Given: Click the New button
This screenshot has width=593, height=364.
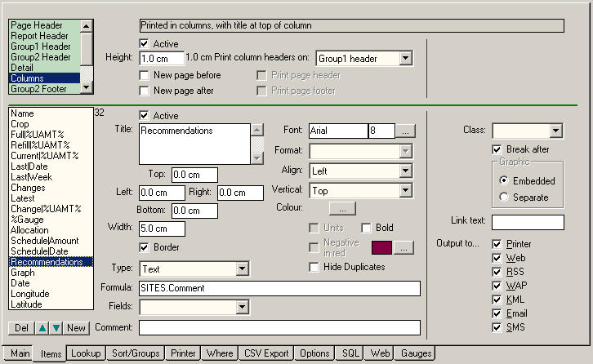Looking at the screenshot, I should tap(77, 328).
